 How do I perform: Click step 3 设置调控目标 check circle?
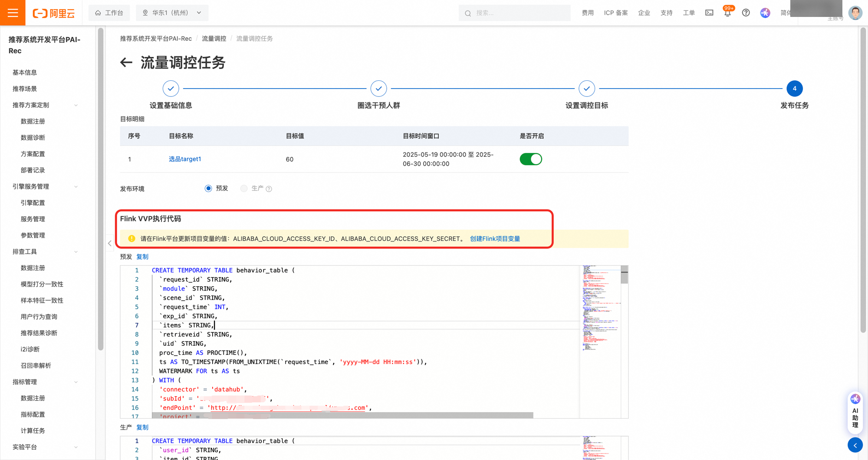click(x=587, y=89)
